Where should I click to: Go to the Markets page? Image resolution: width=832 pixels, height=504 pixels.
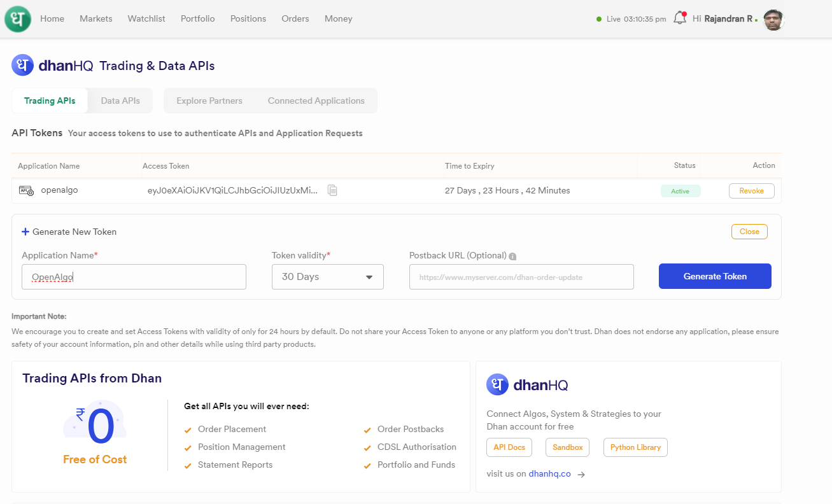tap(96, 18)
